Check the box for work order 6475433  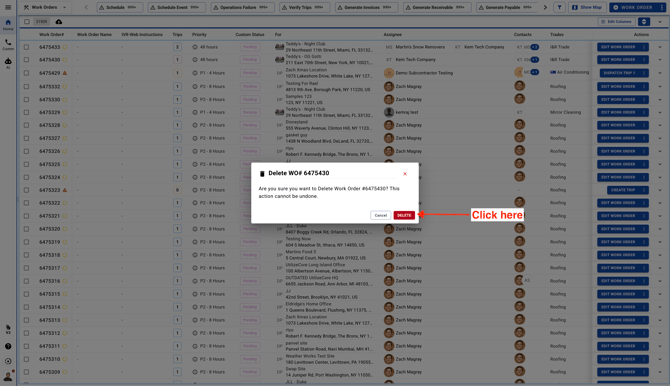(x=26, y=47)
